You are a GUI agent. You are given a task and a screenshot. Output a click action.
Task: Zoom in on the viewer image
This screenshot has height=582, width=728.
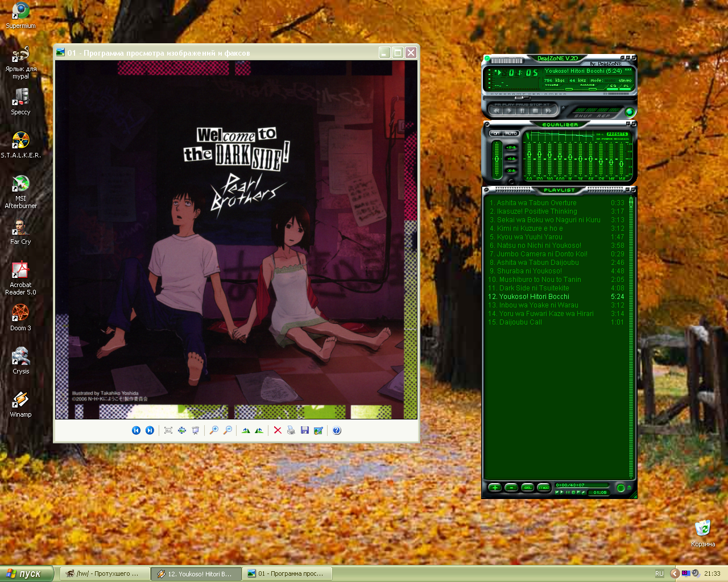click(214, 430)
